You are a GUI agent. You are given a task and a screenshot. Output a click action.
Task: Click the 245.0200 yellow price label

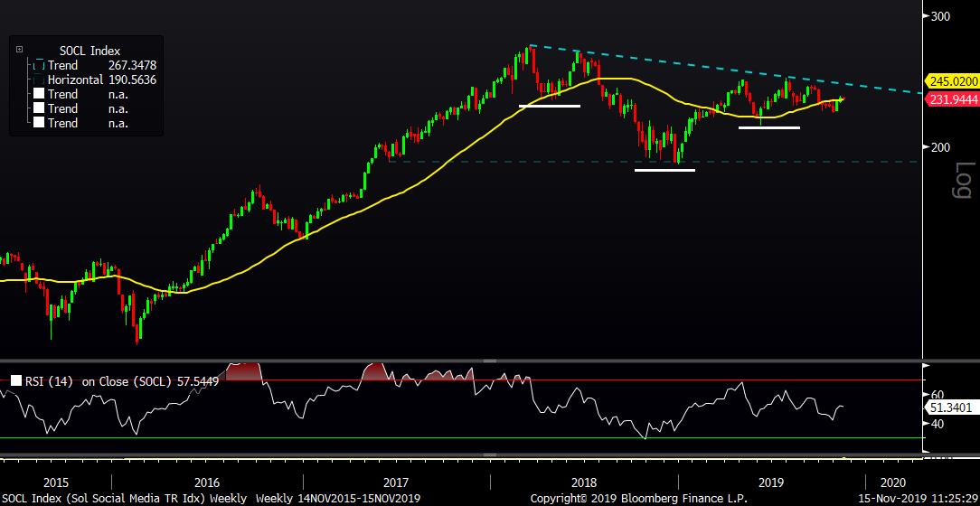coord(955,81)
